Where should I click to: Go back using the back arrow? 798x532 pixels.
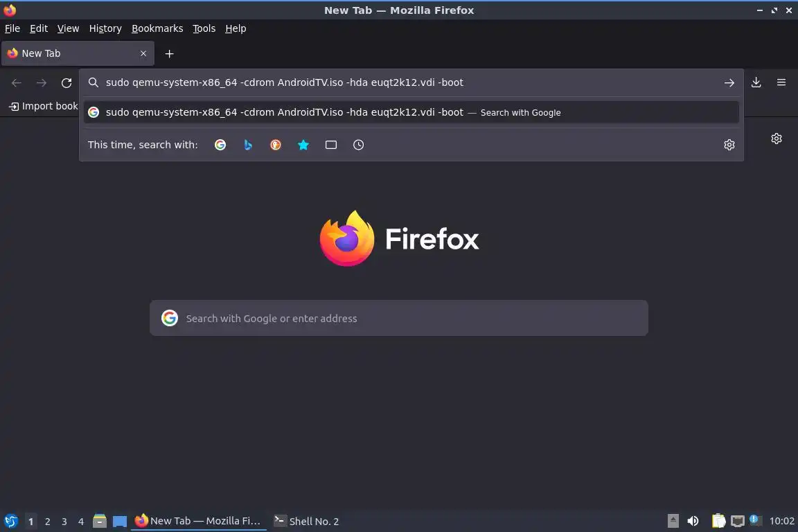coord(17,83)
